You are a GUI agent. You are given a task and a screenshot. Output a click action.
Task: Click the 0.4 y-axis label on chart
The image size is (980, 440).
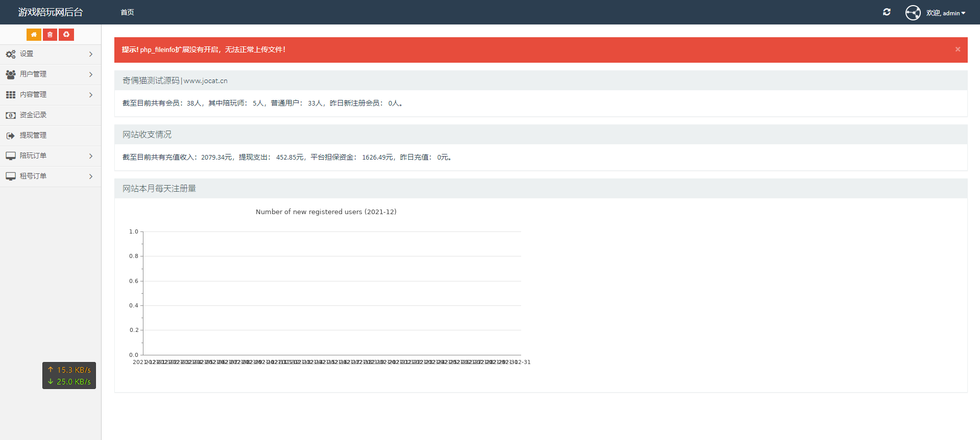pyautogui.click(x=134, y=305)
